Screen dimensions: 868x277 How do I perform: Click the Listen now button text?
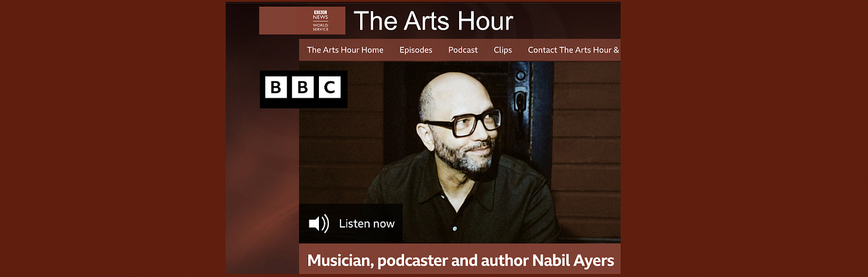click(x=367, y=224)
